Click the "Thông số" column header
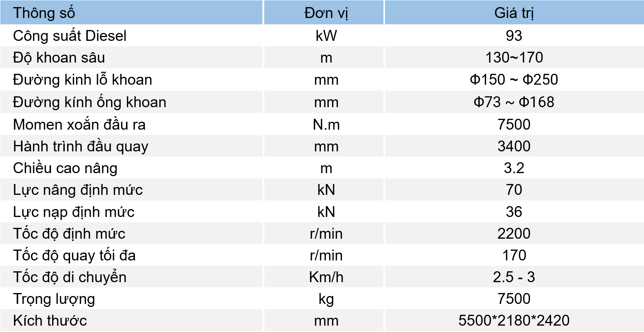The height and width of the screenshot is (332, 644). coord(44,13)
